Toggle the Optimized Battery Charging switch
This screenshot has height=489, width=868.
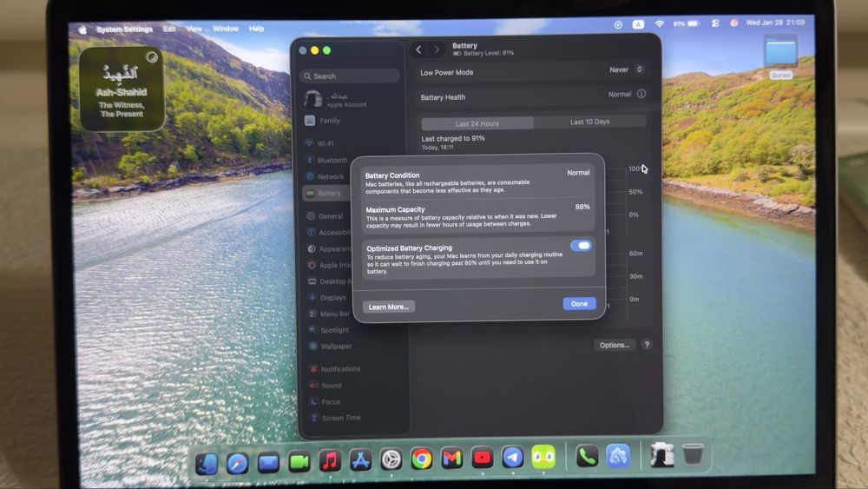pyautogui.click(x=581, y=245)
